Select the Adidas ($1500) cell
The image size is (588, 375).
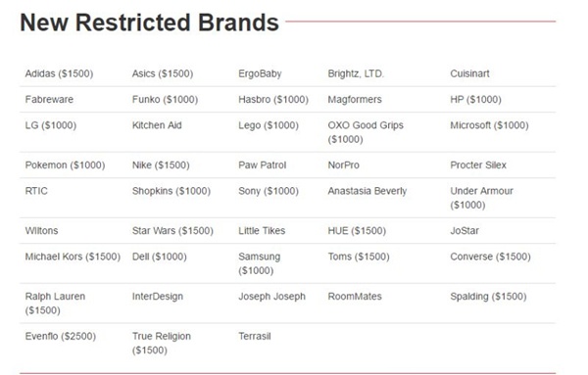[59, 73]
